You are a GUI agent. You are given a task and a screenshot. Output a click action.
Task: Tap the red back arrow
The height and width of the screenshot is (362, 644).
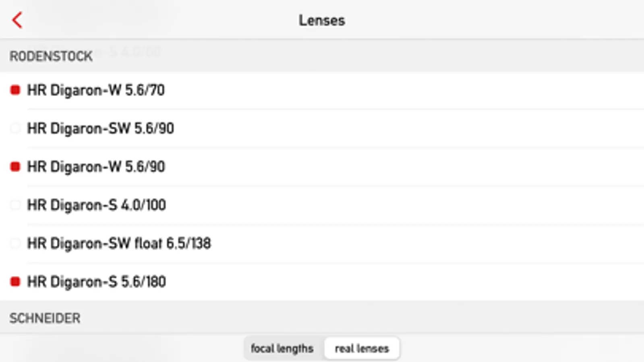(x=17, y=20)
